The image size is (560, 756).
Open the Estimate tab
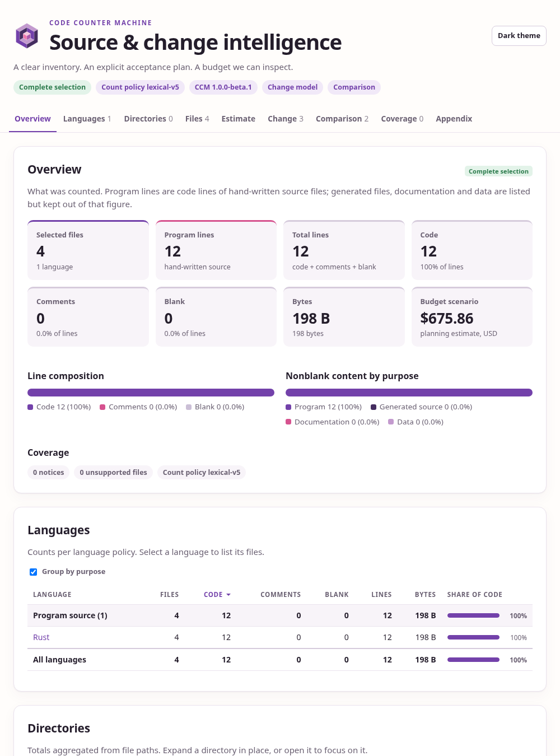238,119
